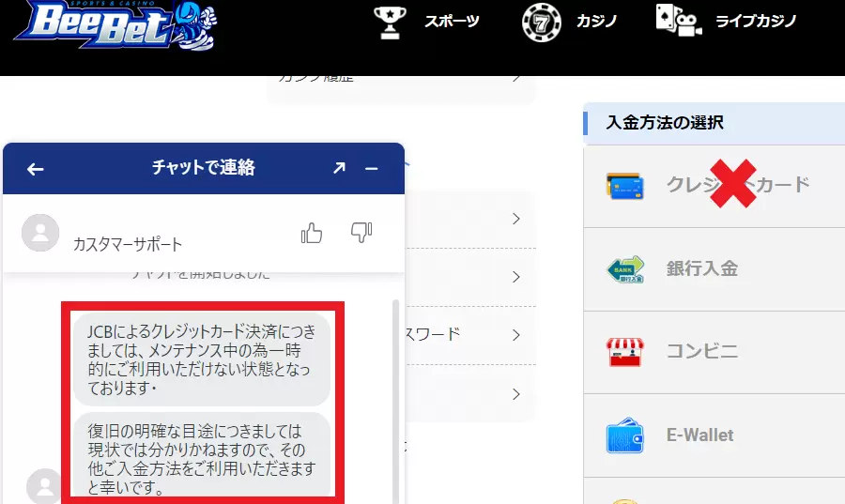
Task: Go back in the chat window
Action: [x=35, y=169]
